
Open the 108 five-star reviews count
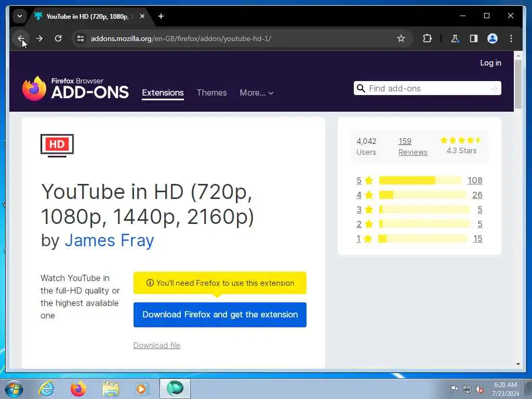475,180
